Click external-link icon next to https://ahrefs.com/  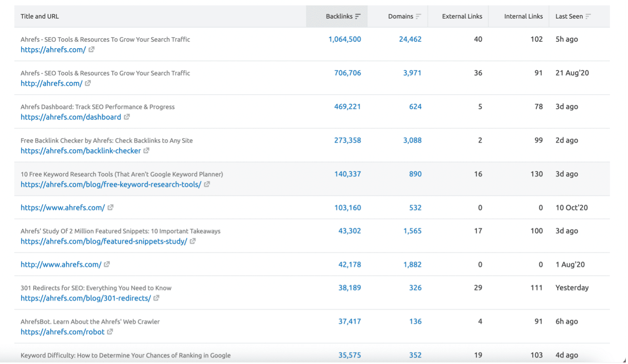pyautogui.click(x=92, y=50)
